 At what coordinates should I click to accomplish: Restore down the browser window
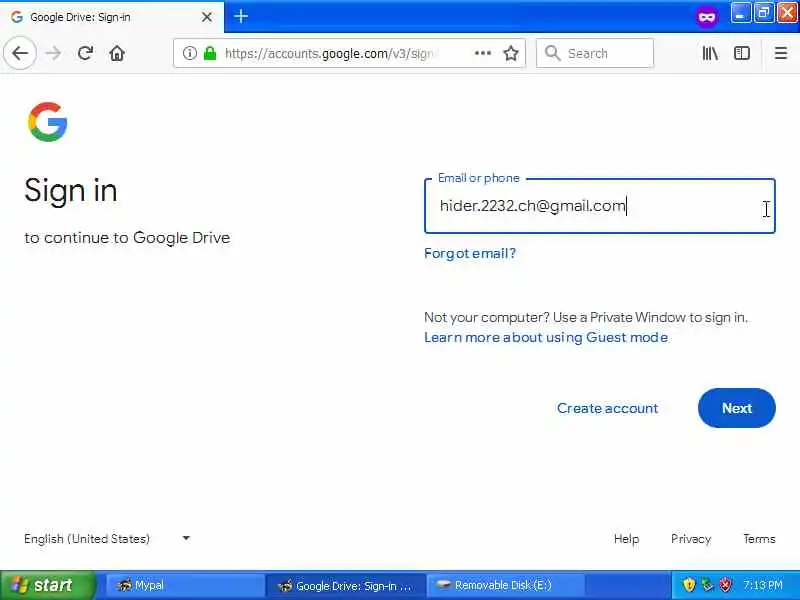(764, 13)
